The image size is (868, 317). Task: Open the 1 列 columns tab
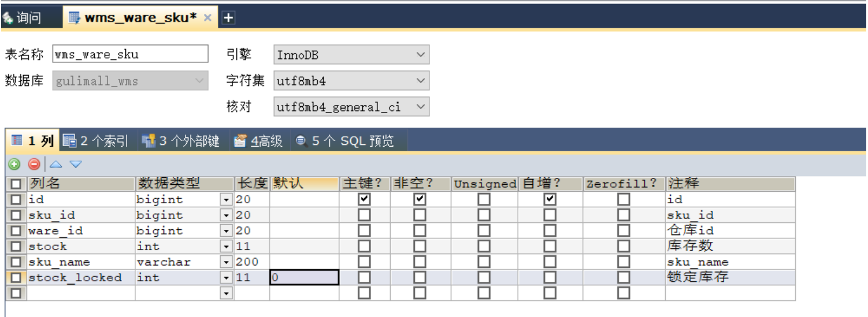click(x=33, y=140)
